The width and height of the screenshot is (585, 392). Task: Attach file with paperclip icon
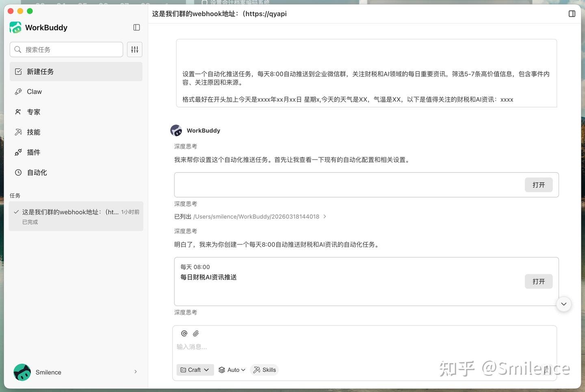(196, 333)
